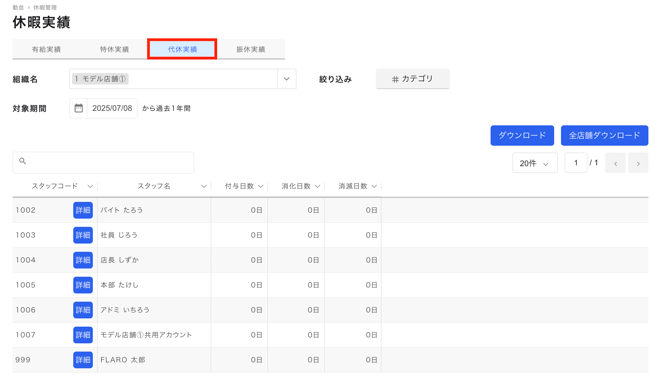The width and height of the screenshot is (670, 389).
Task: Click the 全店舗ダウンロード button
Action: [x=604, y=136]
